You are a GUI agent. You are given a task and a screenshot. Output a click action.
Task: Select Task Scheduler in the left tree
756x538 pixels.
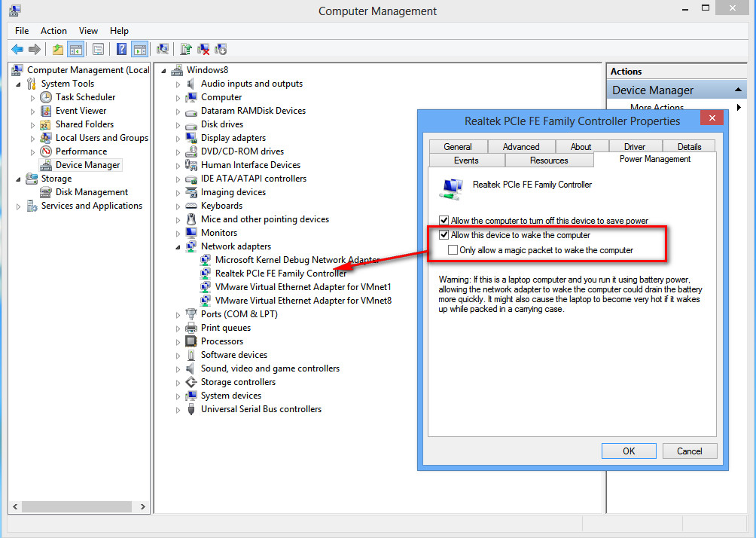85,97
